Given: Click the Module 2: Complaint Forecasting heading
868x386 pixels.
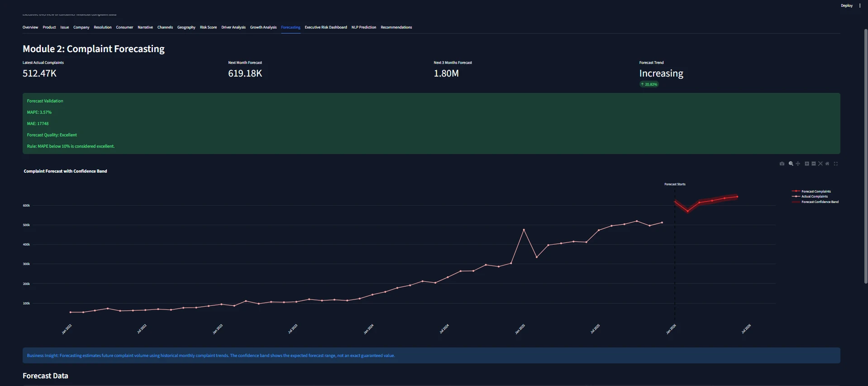Looking at the screenshot, I should pyautogui.click(x=94, y=49).
